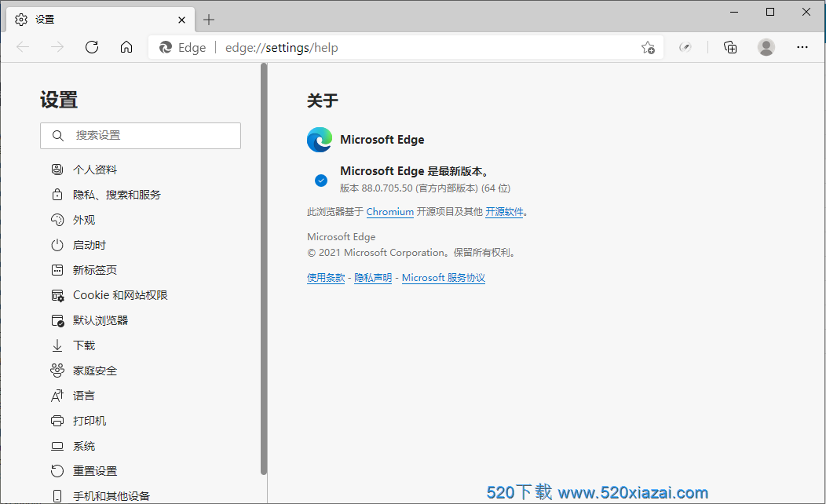Open 语言 settings section
Image resolution: width=826 pixels, height=504 pixels.
pos(84,396)
